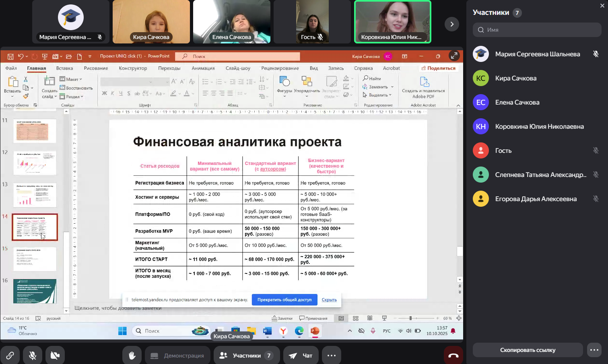Click the PowerPoint zoom slider
Image resolution: width=608 pixels, height=364 pixels.
point(410,318)
